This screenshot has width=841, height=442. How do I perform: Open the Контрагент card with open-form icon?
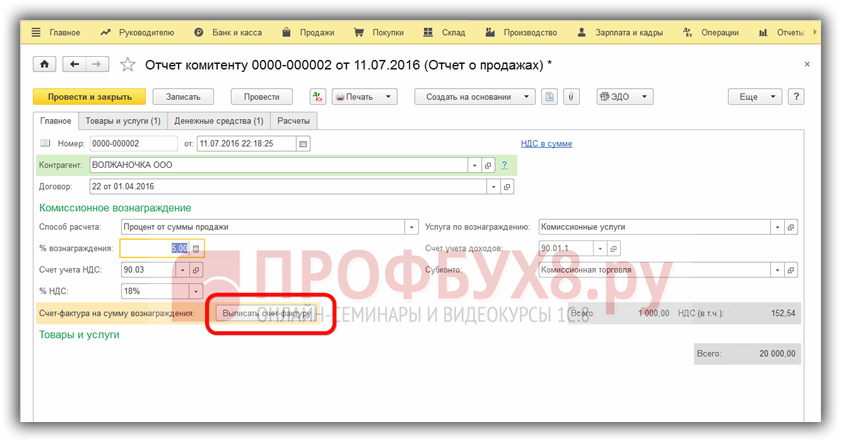(x=488, y=165)
